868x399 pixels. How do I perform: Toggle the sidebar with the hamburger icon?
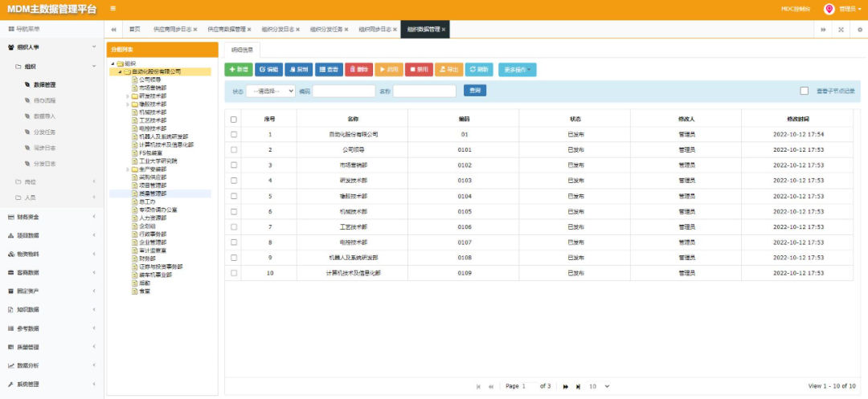click(113, 9)
